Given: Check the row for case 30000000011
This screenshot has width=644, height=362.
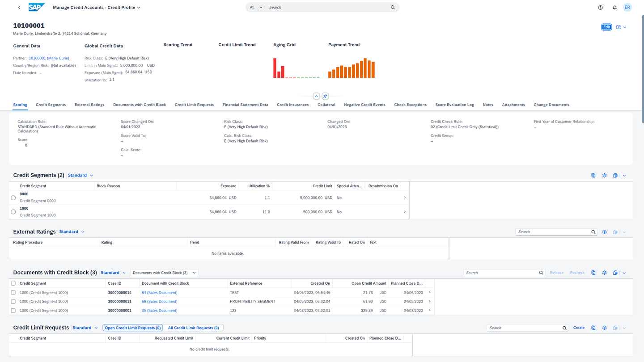Looking at the screenshot, I should pyautogui.click(x=13, y=302).
